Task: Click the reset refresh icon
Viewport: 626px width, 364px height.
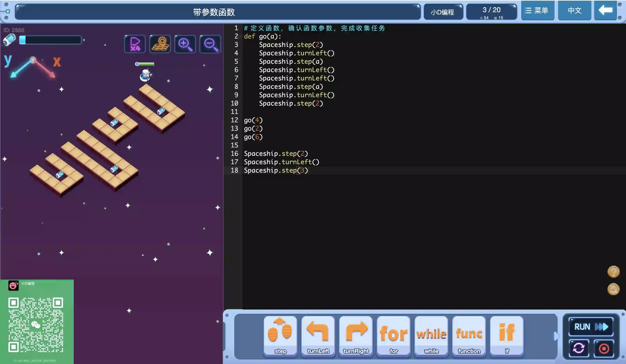Action: pos(579,348)
